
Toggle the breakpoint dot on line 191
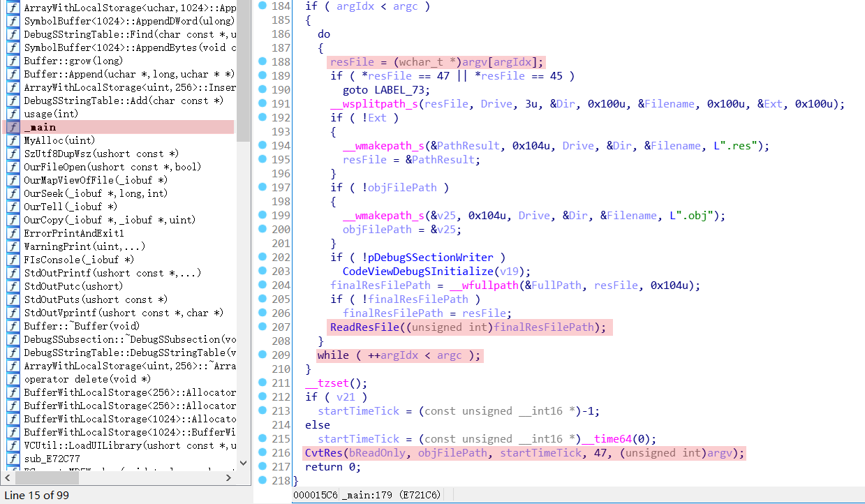(263, 103)
